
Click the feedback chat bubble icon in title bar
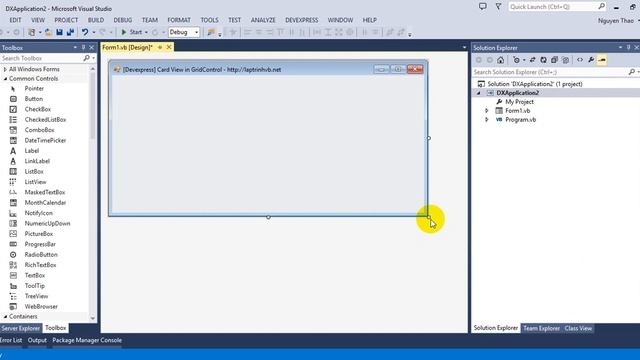(x=482, y=7)
